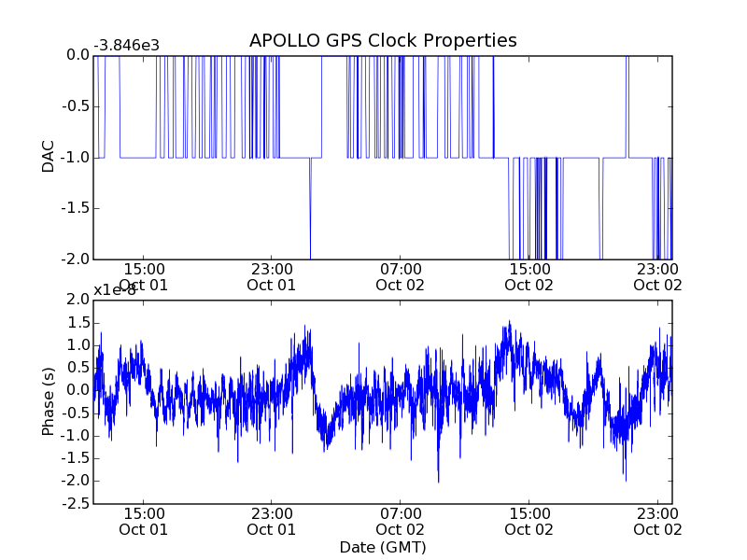Select '15:00 Oct 01' under Phase plot
The image size is (747, 560).
[144, 522]
